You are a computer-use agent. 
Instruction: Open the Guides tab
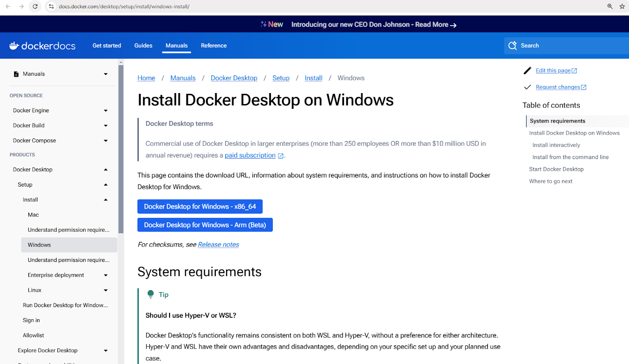(x=143, y=46)
